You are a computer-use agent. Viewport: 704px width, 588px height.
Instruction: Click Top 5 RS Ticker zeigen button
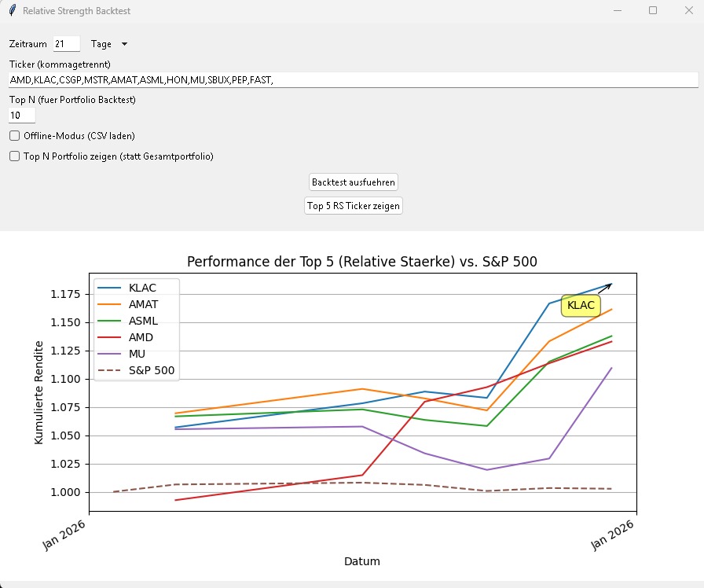354,206
